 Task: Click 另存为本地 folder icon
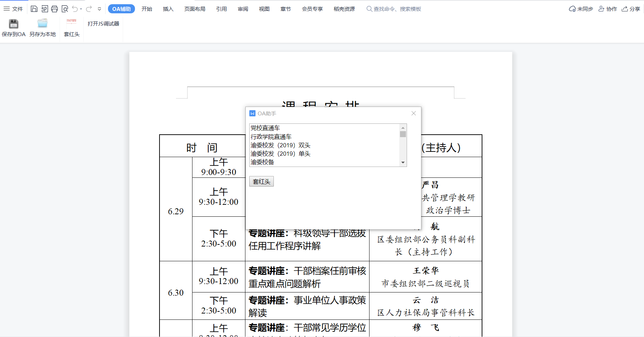[x=43, y=23]
